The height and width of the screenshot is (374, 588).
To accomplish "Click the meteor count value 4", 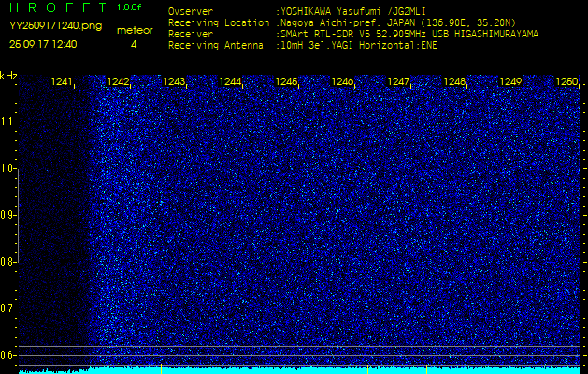I will click(134, 45).
